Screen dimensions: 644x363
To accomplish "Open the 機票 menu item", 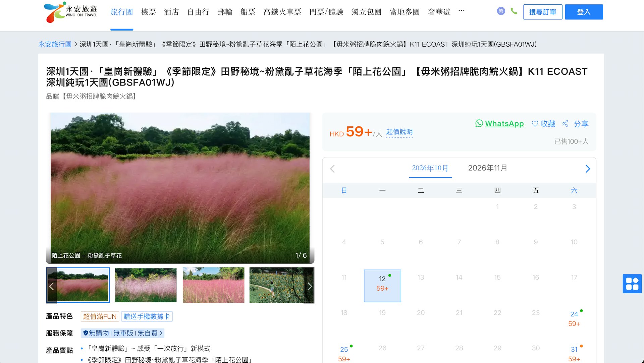I will click(x=149, y=12).
